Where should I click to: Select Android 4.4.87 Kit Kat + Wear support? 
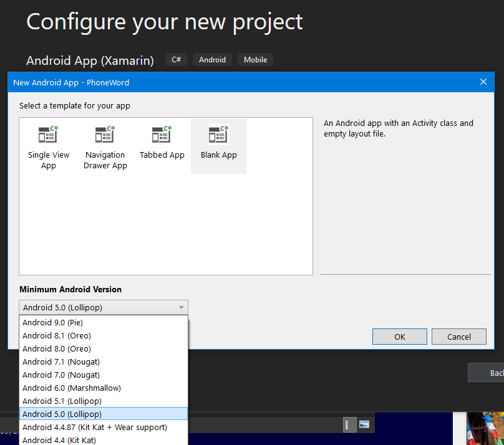click(x=94, y=427)
